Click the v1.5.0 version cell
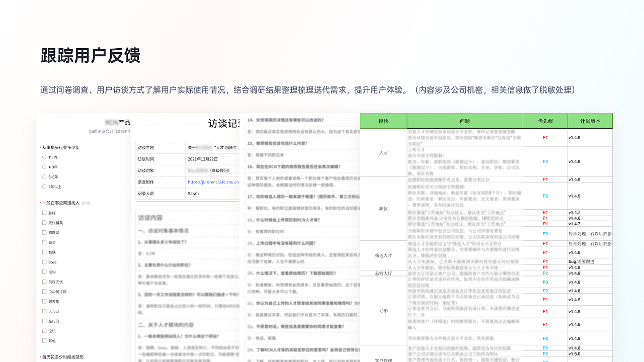Screen dimensions: 644x362 pos(590,354)
